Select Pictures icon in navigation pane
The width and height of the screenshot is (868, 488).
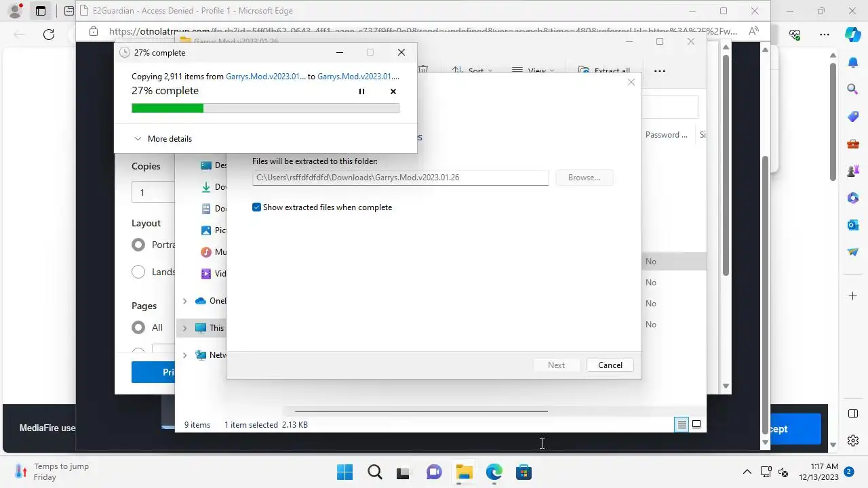(206, 230)
